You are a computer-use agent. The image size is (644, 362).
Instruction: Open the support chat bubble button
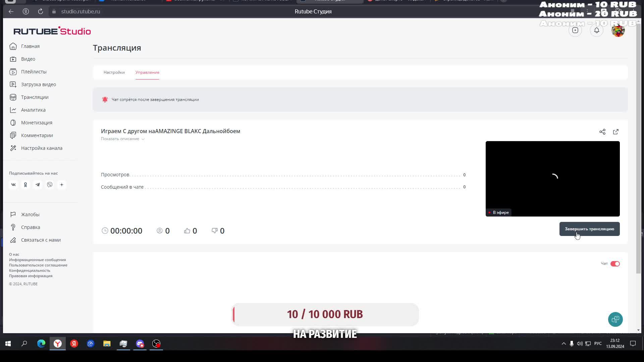[x=615, y=319]
